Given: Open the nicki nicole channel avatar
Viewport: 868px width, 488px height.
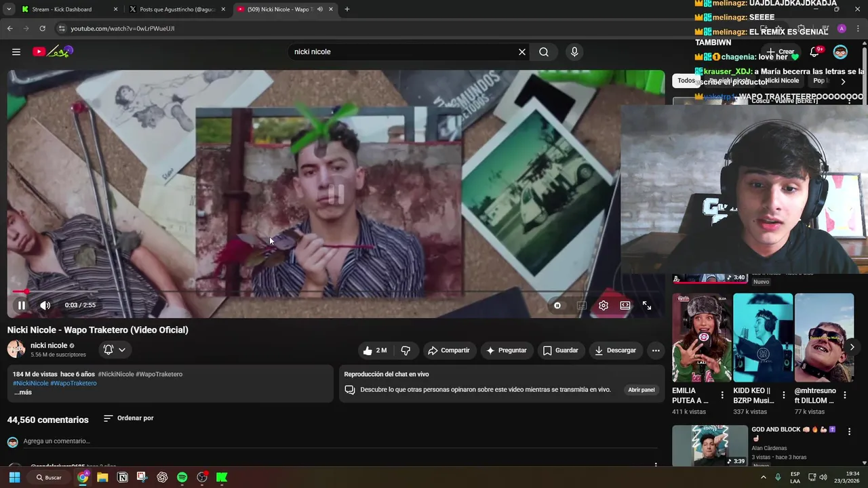Looking at the screenshot, I should coord(16,349).
